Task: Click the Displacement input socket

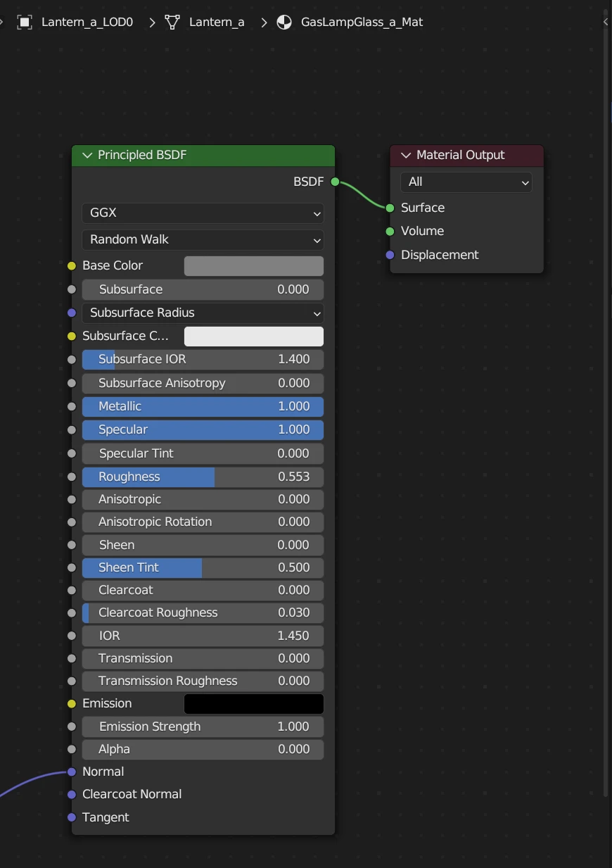Action: coord(390,255)
